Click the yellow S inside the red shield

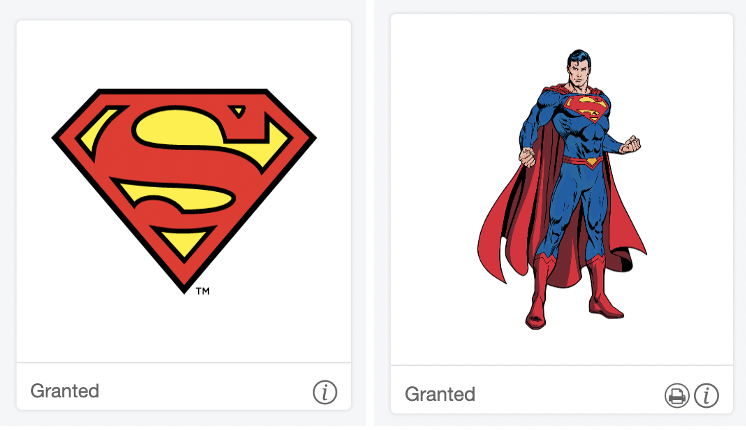183,159
